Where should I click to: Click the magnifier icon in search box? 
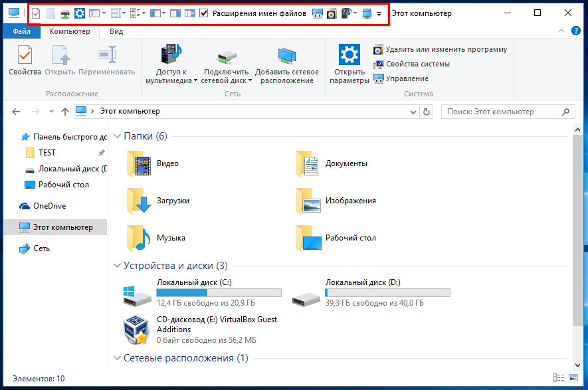(565, 112)
